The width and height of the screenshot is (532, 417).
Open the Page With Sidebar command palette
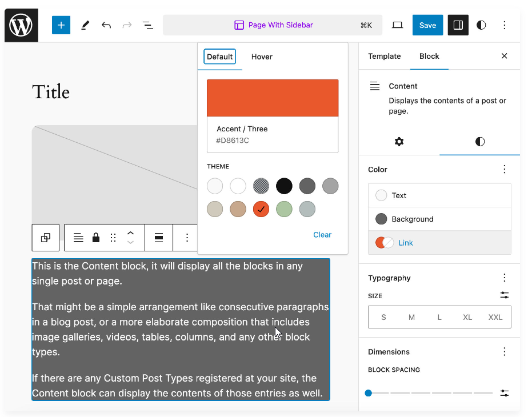[273, 25]
